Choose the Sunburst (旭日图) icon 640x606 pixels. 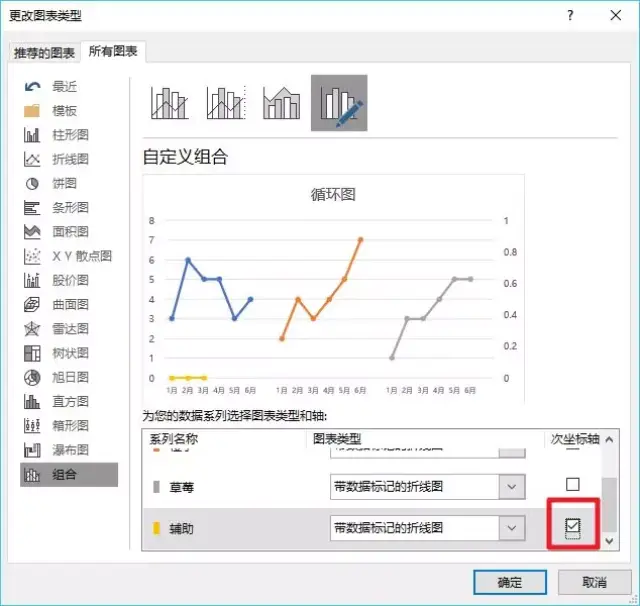(32, 377)
